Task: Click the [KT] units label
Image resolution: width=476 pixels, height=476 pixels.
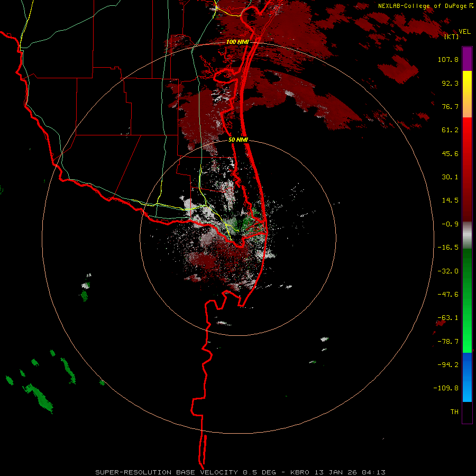Action: pos(452,36)
